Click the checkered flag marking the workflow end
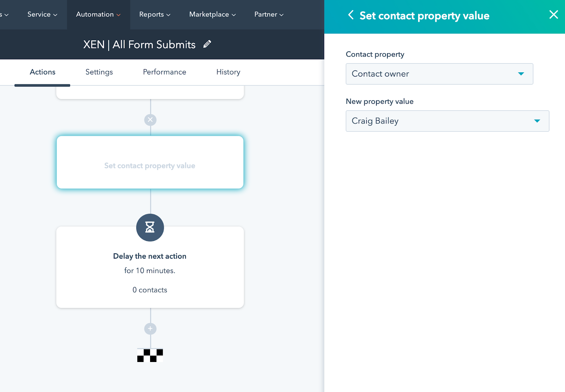565x392 pixels. click(150, 355)
